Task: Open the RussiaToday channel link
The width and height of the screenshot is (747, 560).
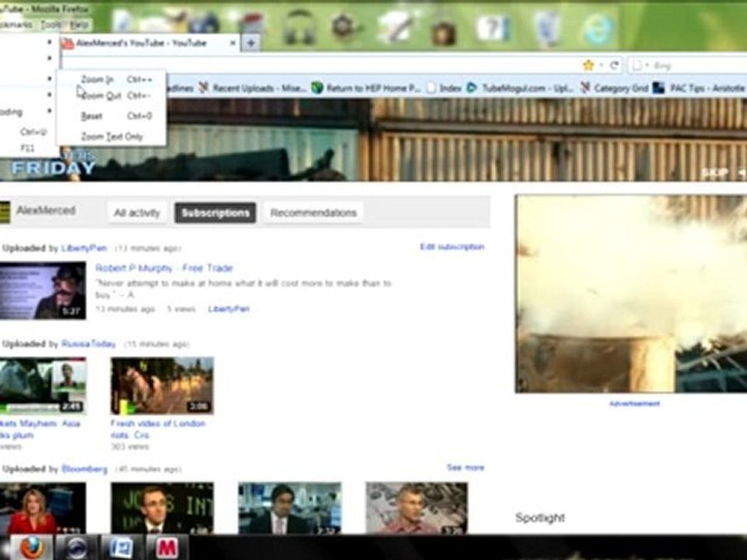Action: point(89,344)
